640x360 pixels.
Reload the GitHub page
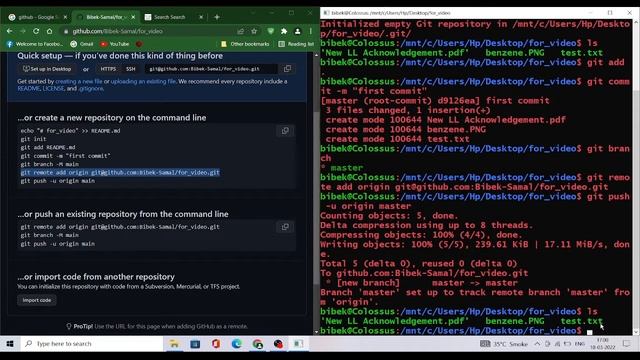pyautogui.click(x=36, y=31)
